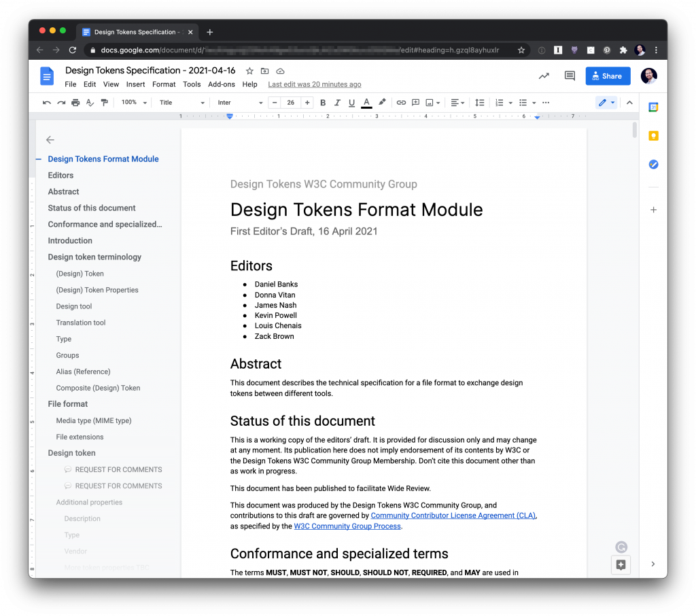Viewport: 696px width, 616px height.
Task: Click the Undo arrow in the toolbar
Action: click(46, 103)
